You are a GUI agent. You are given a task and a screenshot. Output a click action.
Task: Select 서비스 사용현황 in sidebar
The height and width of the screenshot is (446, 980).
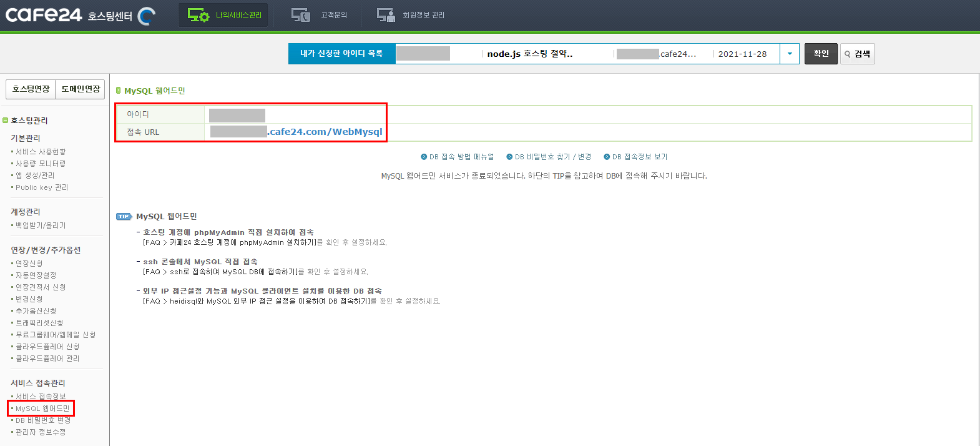coord(41,152)
